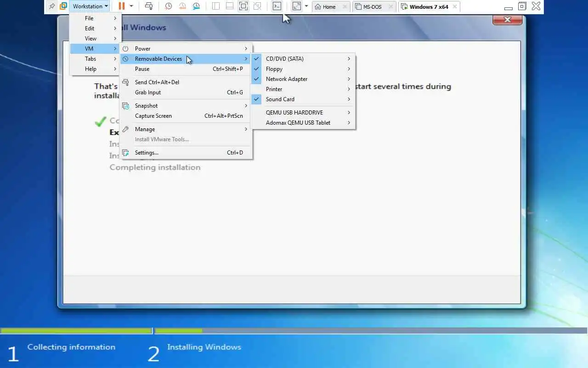Screen dimensions: 588x368
Task: Select Pause from the VM menu
Action: (x=186, y=69)
